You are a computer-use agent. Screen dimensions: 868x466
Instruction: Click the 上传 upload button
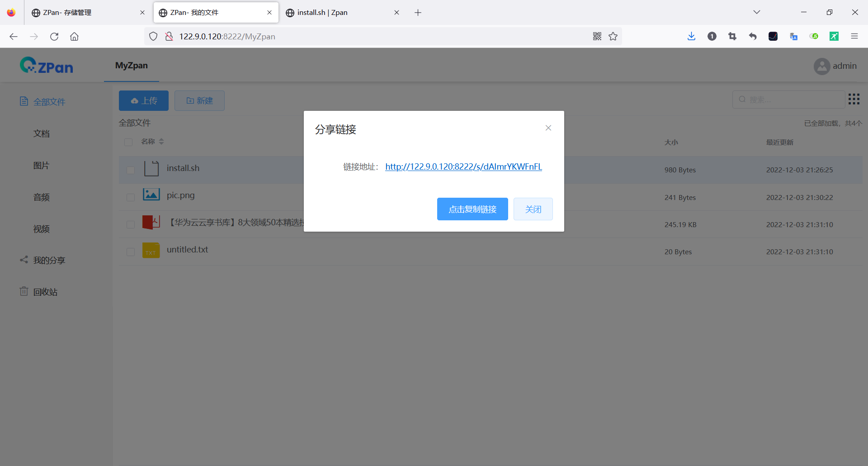point(144,100)
